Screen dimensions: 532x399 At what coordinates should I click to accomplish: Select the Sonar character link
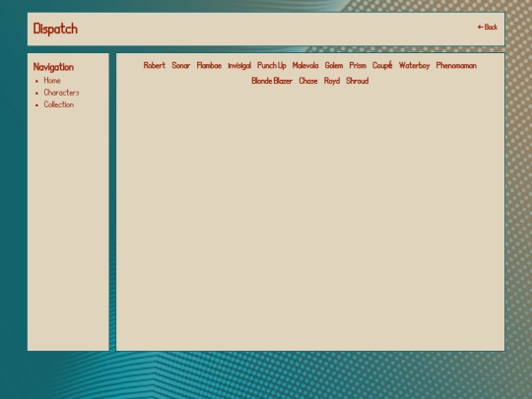[x=181, y=65]
